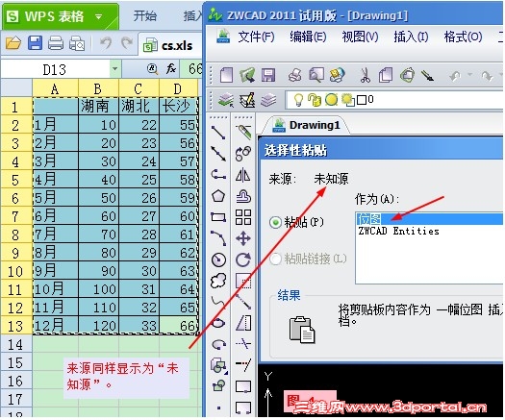The height and width of the screenshot is (420, 505).
Task: Select column C header
Action: (x=139, y=88)
